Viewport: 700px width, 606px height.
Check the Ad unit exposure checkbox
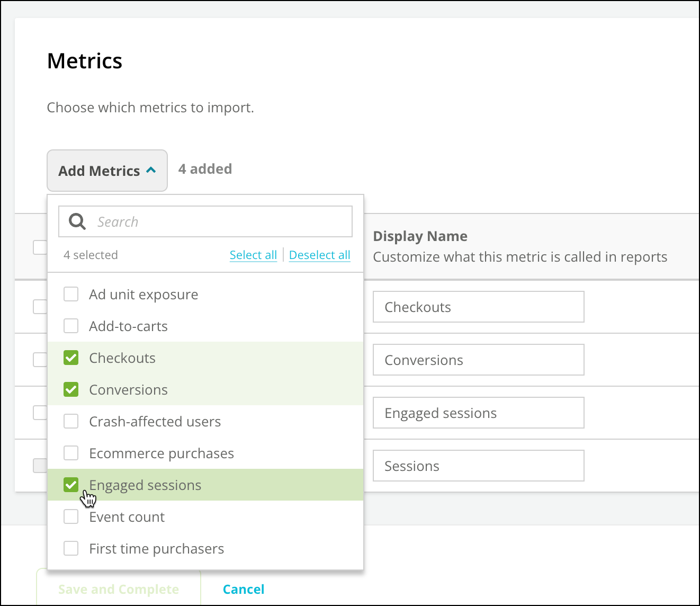pyautogui.click(x=71, y=294)
